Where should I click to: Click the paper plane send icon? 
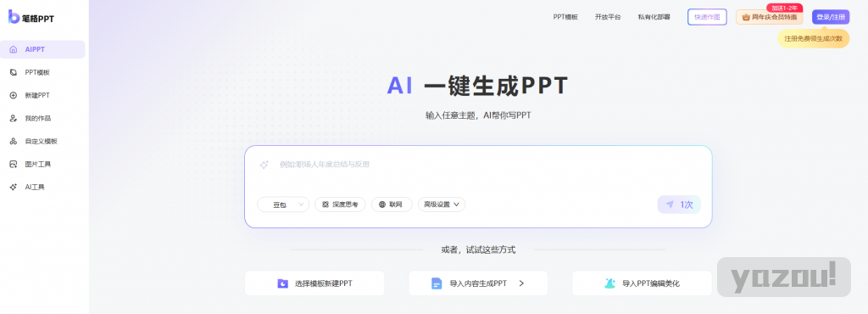[x=670, y=205]
